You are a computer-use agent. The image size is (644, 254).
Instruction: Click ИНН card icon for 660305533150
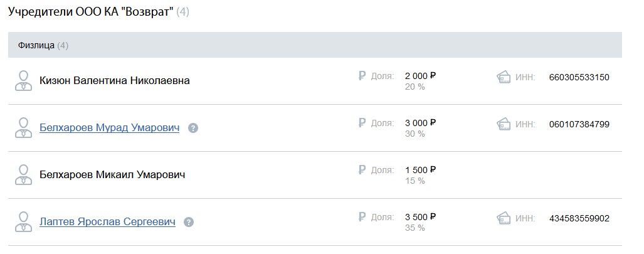[x=504, y=77]
